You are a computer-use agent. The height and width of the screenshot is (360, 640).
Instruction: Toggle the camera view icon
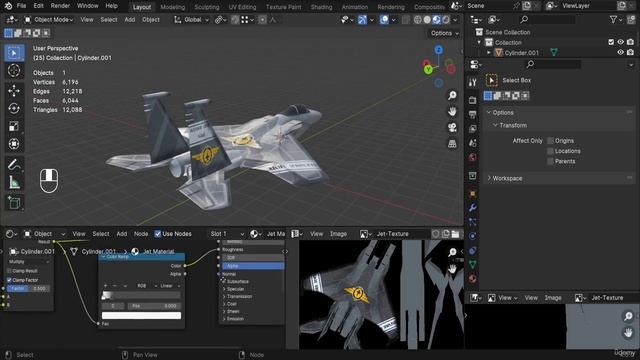tap(452, 127)
